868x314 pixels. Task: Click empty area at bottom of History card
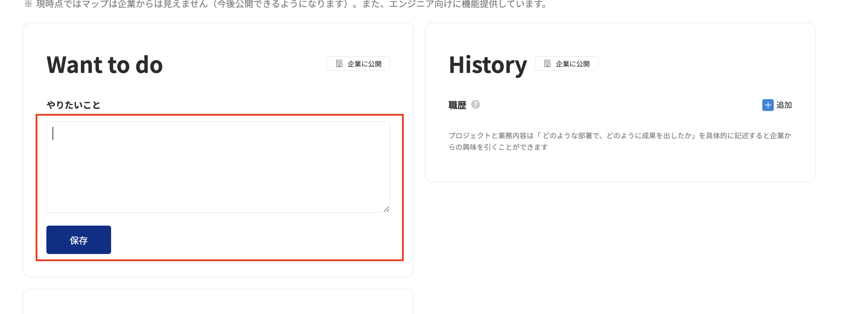point(620,167)
